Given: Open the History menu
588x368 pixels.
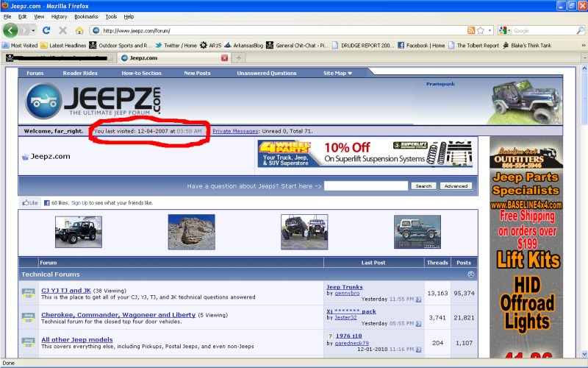Looking at the screenshot, I should coord(59,16).
